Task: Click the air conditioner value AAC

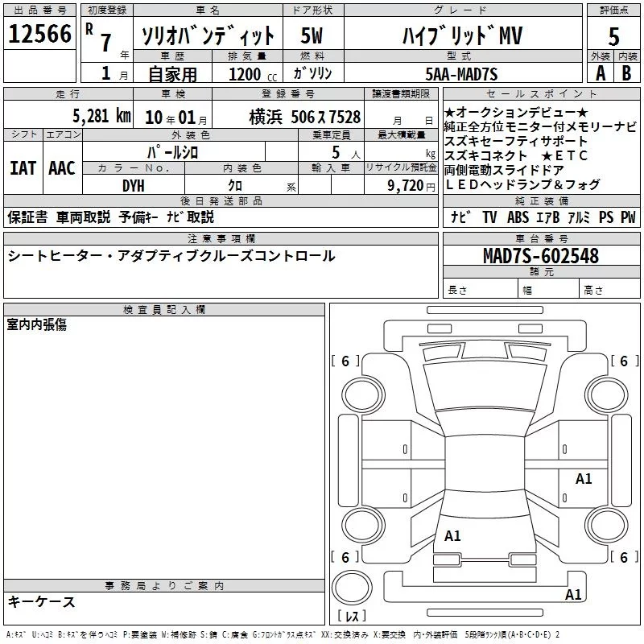Action: pos(62,168)
